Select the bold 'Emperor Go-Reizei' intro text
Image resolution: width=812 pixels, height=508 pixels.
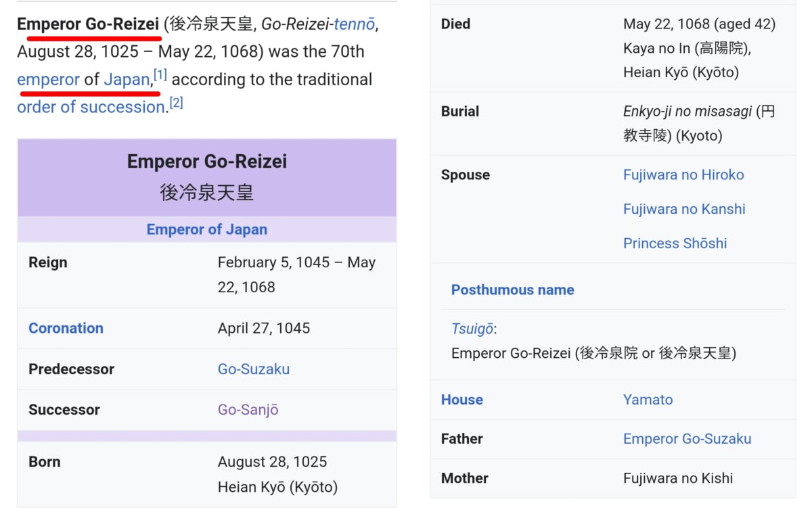(88, 24)
